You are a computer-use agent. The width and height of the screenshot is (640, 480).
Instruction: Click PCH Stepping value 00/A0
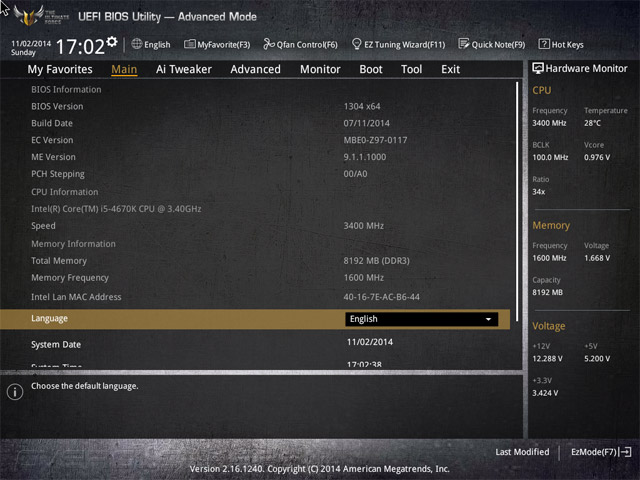[356, 174]
